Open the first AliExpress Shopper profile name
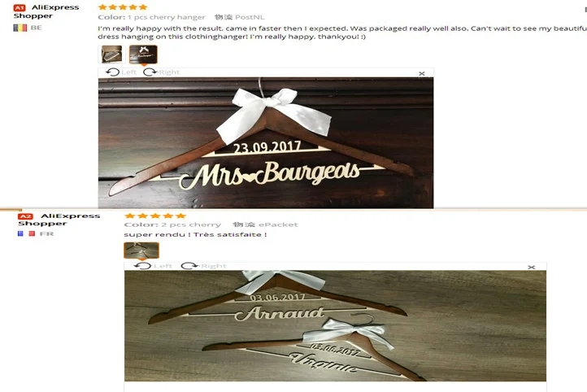587x392 pixels. point(46,11)
